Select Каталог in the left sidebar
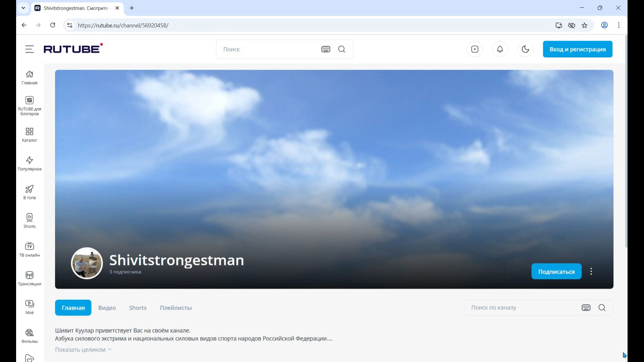This screenshot has height=362, width=644. 30,134
